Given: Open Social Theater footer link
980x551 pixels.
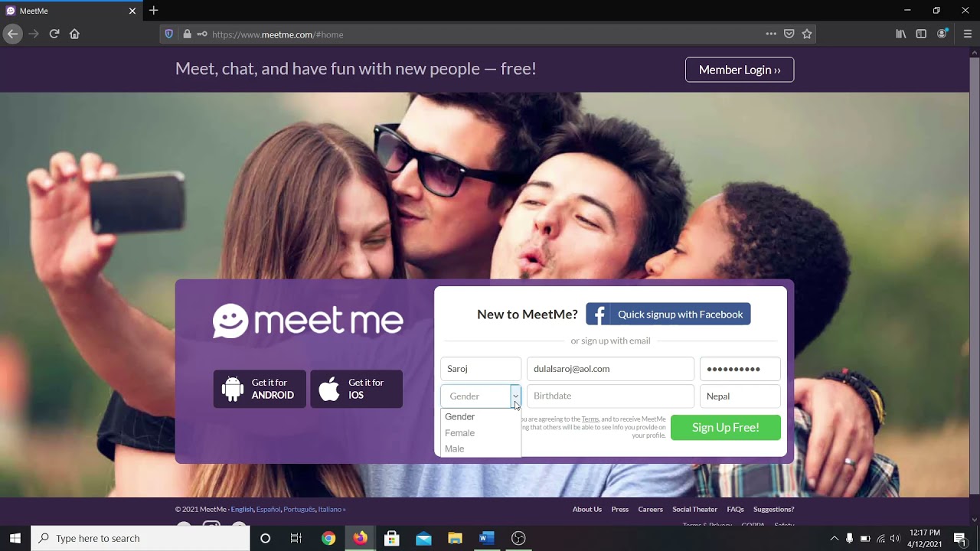Looking at the screenshot, I should coord(695,510).
